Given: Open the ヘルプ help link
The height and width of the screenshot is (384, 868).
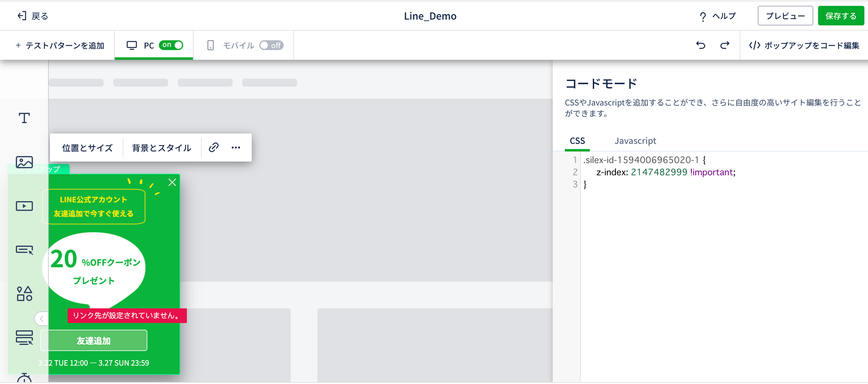Looking at the screenshot, I should [x=717, y=16].
